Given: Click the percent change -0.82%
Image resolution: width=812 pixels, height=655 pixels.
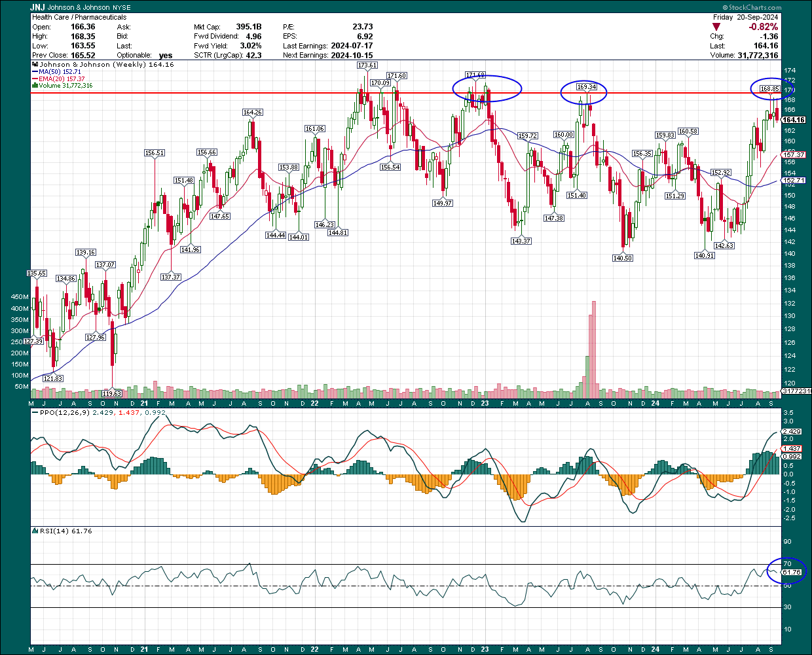Looking at the screenshot, I should click(x=764, y=27).
